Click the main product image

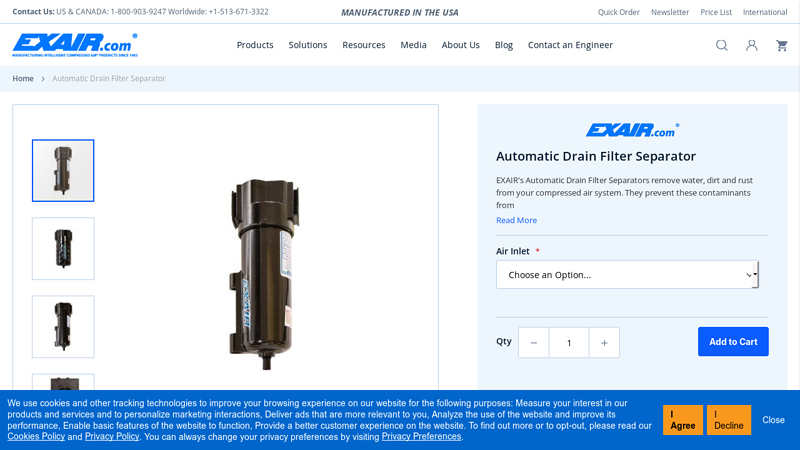pyautogui.click(x=263, y=274)
